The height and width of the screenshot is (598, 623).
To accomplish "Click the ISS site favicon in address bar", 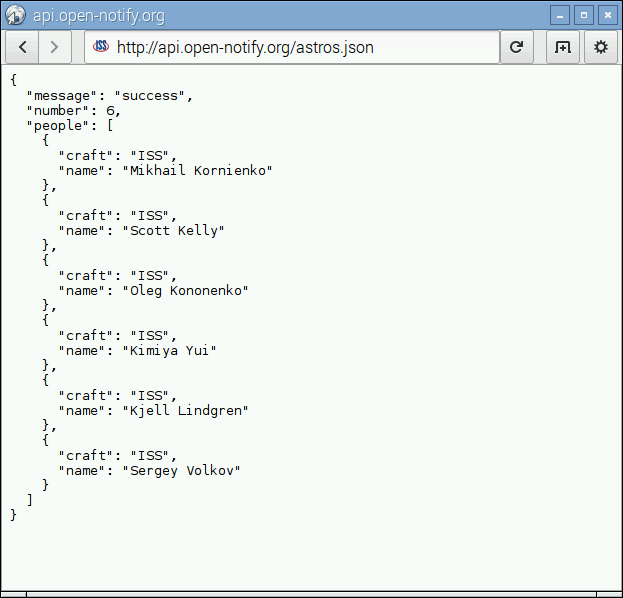I will [101, 46].
